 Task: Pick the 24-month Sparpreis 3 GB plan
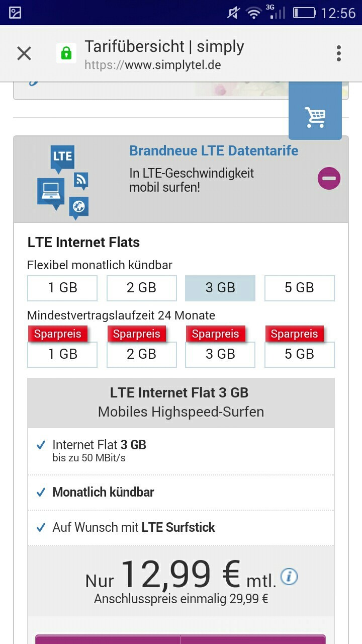click(220, 354)
